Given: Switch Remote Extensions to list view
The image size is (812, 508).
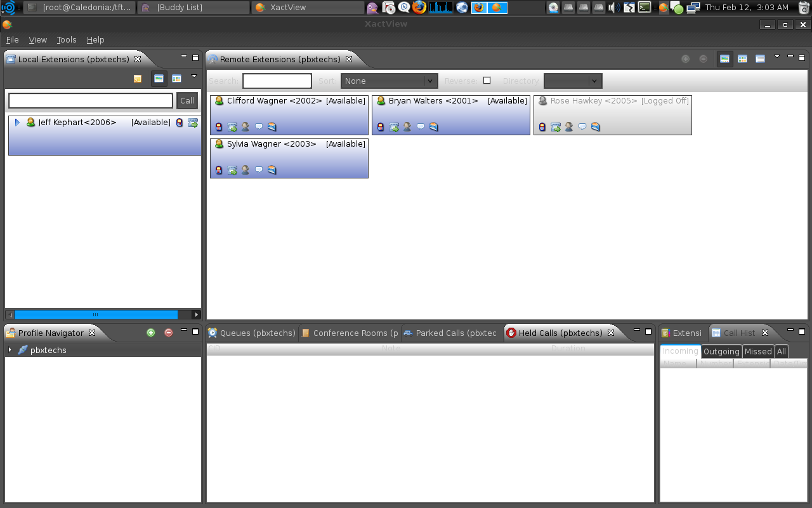Looking at the screenshot, I should point(760,58).
